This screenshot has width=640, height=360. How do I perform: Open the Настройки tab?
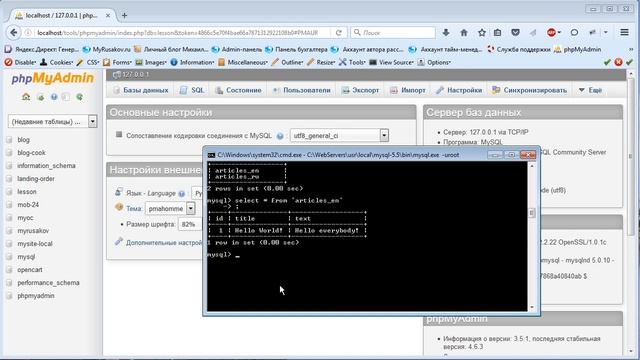pyautogui.click(x=459, y=90)
